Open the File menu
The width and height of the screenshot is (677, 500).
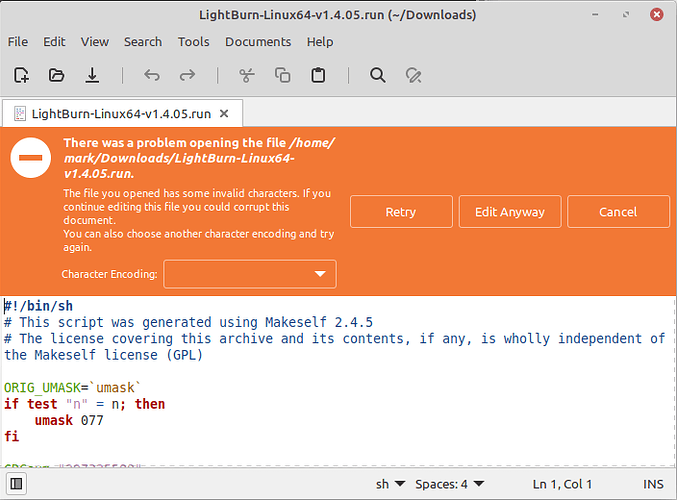18,42
